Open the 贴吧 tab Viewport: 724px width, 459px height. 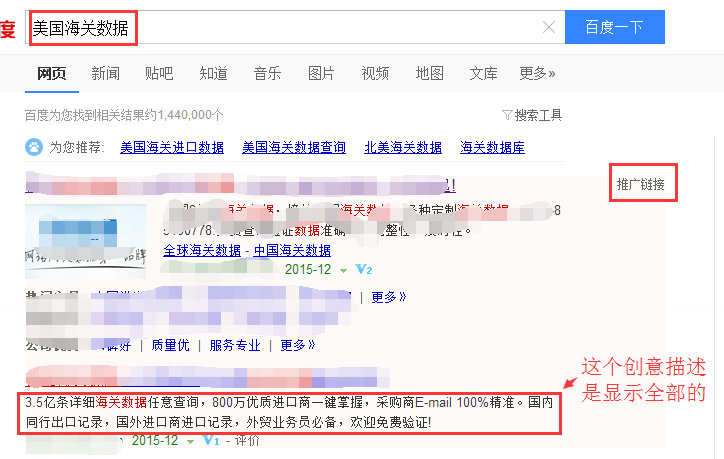(159, 73)
